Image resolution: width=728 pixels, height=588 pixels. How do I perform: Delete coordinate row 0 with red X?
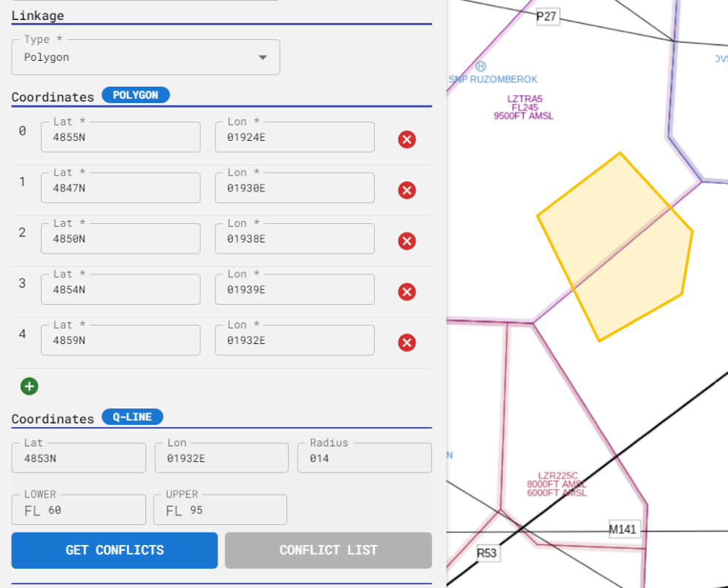pos(407,139)
